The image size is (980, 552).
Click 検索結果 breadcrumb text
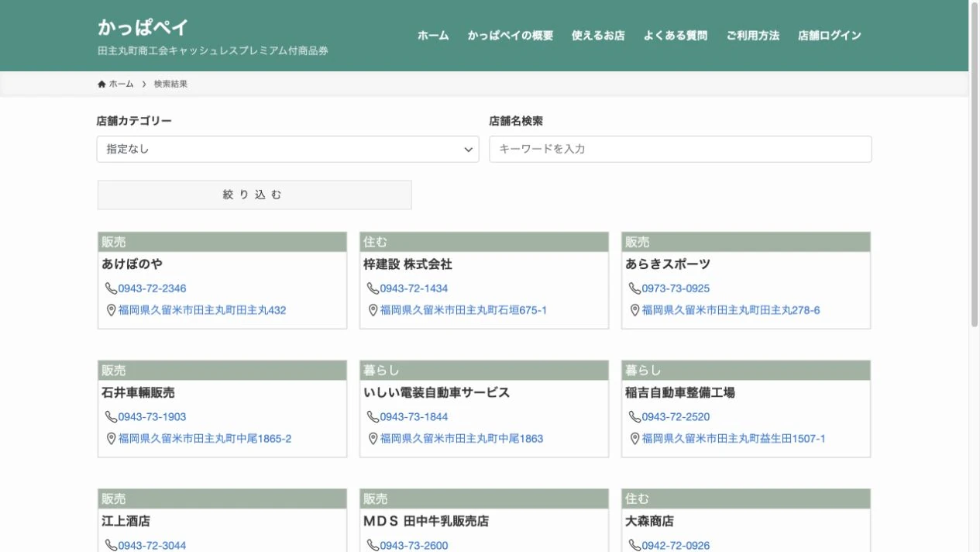(170, 84)
